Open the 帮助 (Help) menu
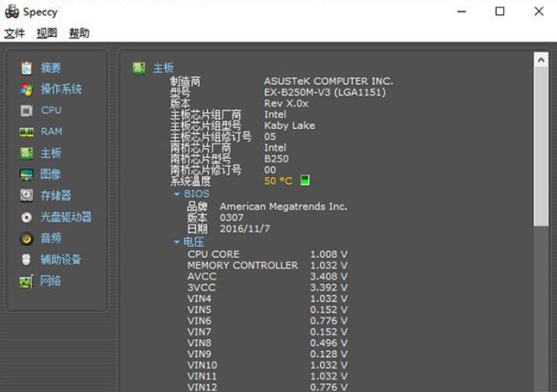The height and width of the screenshot is (392, 557). tap(79, 33)
